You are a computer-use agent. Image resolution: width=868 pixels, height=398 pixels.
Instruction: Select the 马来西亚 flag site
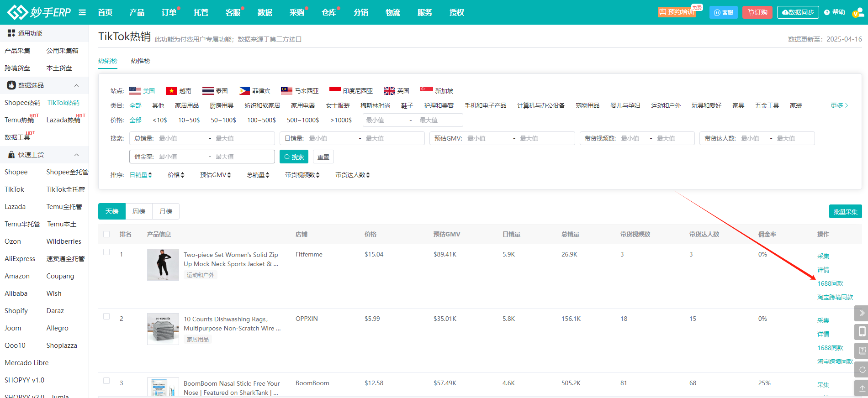pyautogui.click(x=300, y=91)
